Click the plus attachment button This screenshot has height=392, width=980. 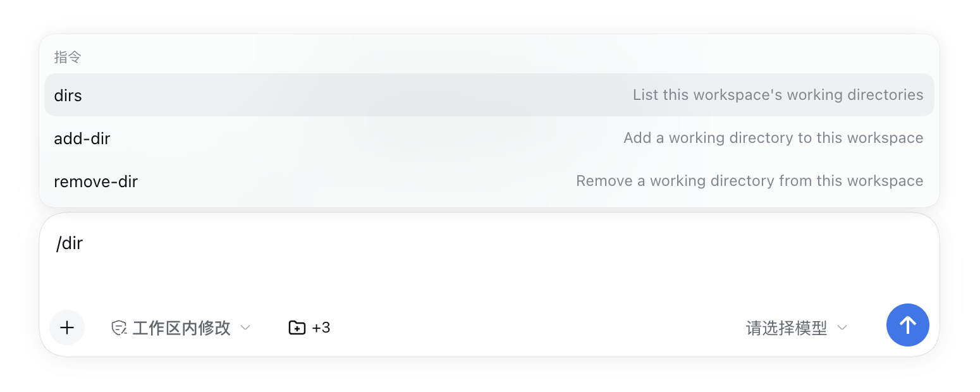coord(67,328)
